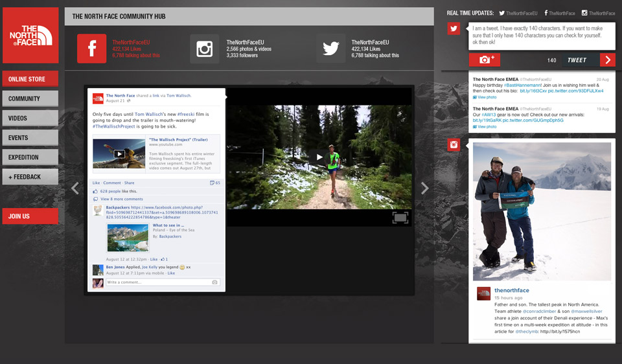Open What to see in ... link
Viewport: 622px width, 364px height.
(168, 225)
